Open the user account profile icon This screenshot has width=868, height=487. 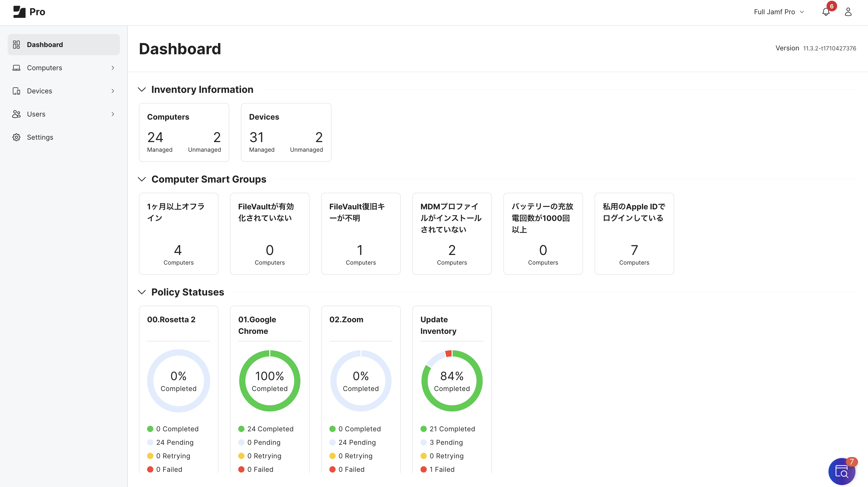(x=848, y=12)
